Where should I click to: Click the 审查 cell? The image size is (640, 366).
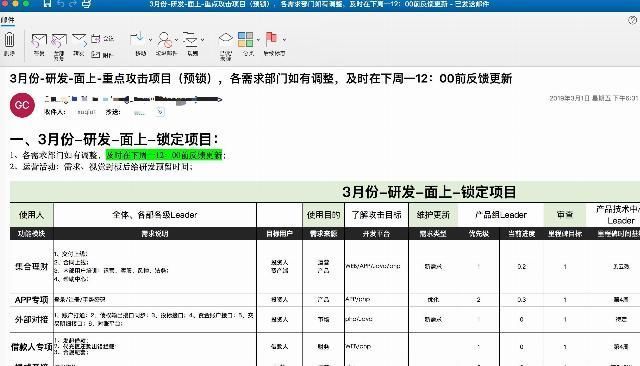(565, 215)
